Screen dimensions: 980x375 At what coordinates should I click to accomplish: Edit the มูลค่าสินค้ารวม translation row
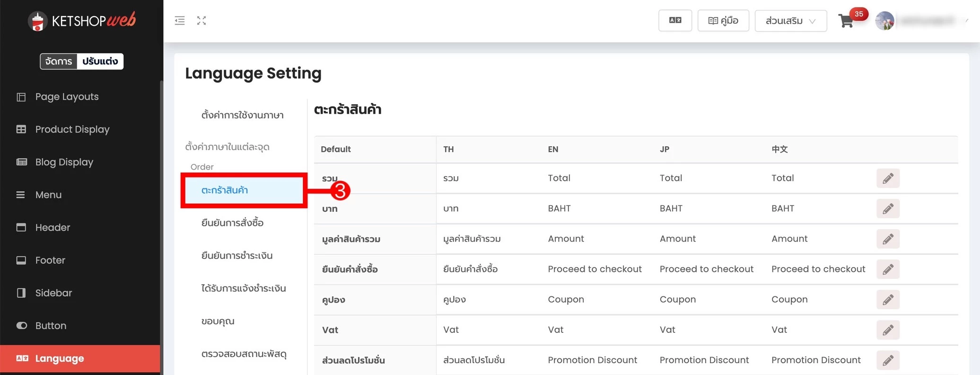click(x=888, y=239)
